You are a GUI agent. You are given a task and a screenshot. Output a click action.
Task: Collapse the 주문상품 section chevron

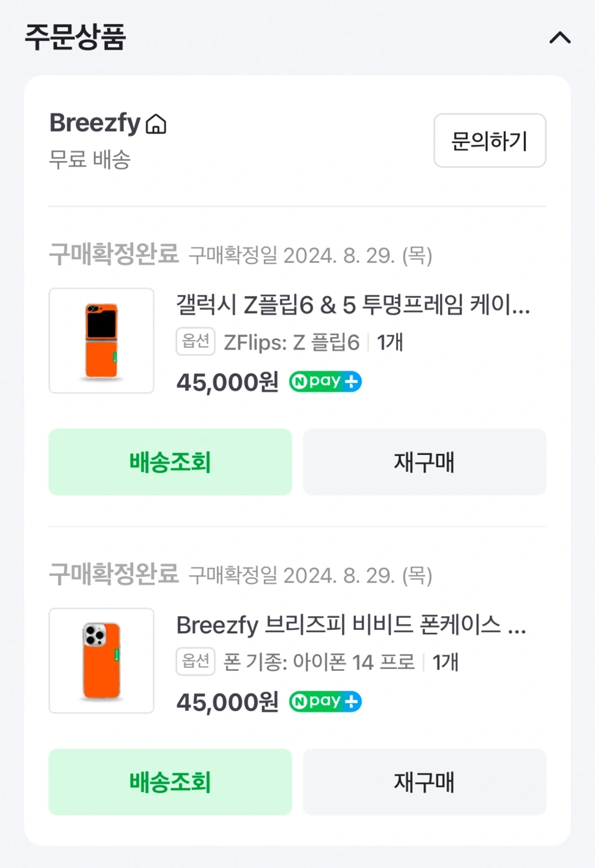pyautogui.click(x=559, y=38)
